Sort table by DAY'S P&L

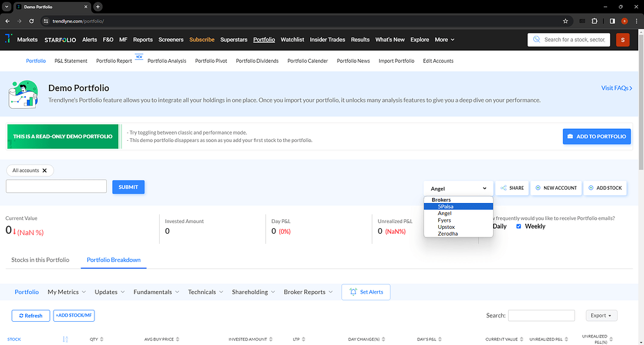pos(440,339)
